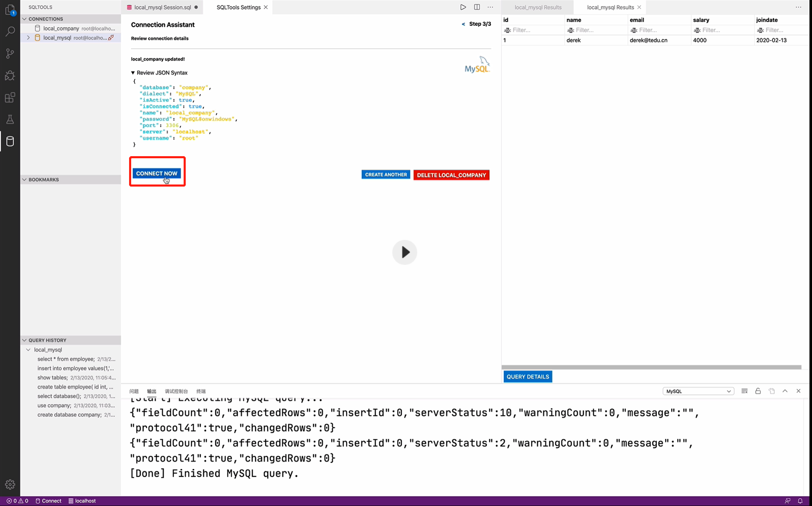Viewport: 812px width, 506px height.
Task: Select MySQL dialect dropdown in output
Action: [697, 391]
